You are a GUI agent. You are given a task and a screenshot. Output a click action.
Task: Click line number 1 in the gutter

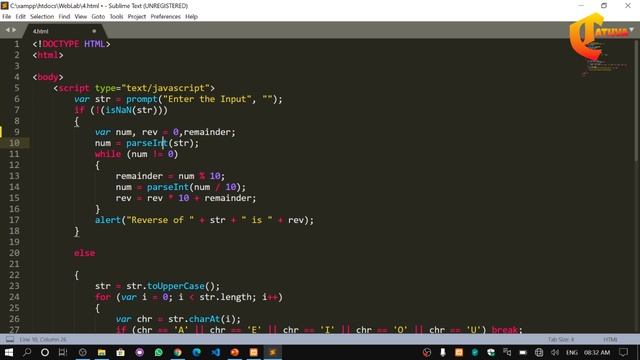17,44
